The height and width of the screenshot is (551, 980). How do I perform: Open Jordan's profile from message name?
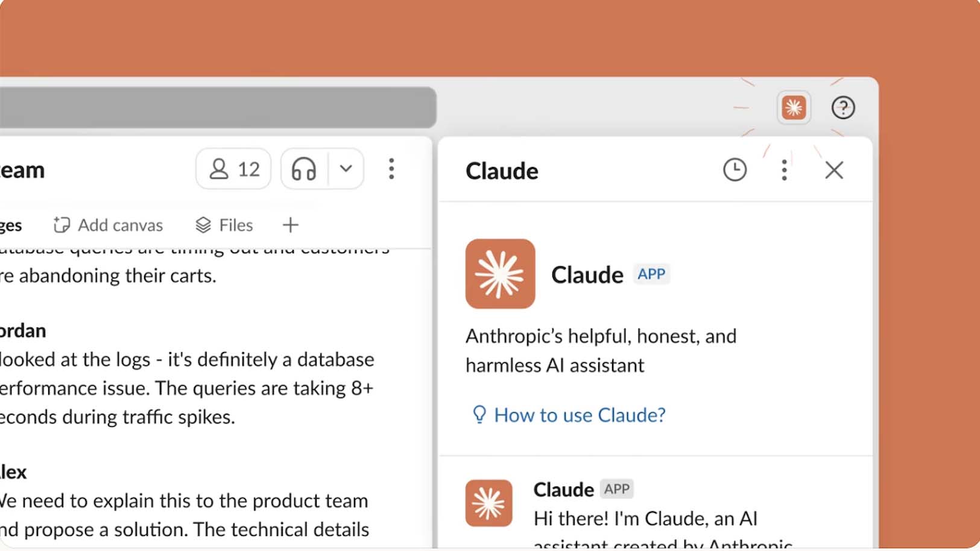click(23, 330)
